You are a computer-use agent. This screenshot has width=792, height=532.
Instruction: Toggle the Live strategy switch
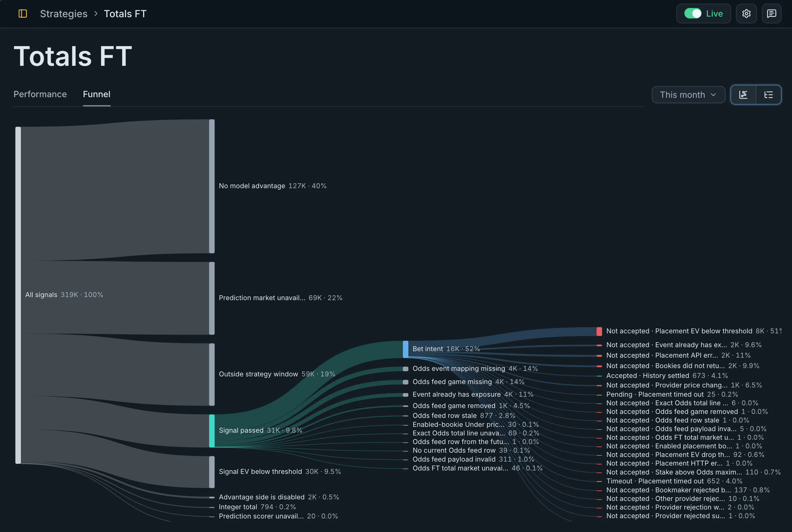pyautogui.click(x=692, y=14)
